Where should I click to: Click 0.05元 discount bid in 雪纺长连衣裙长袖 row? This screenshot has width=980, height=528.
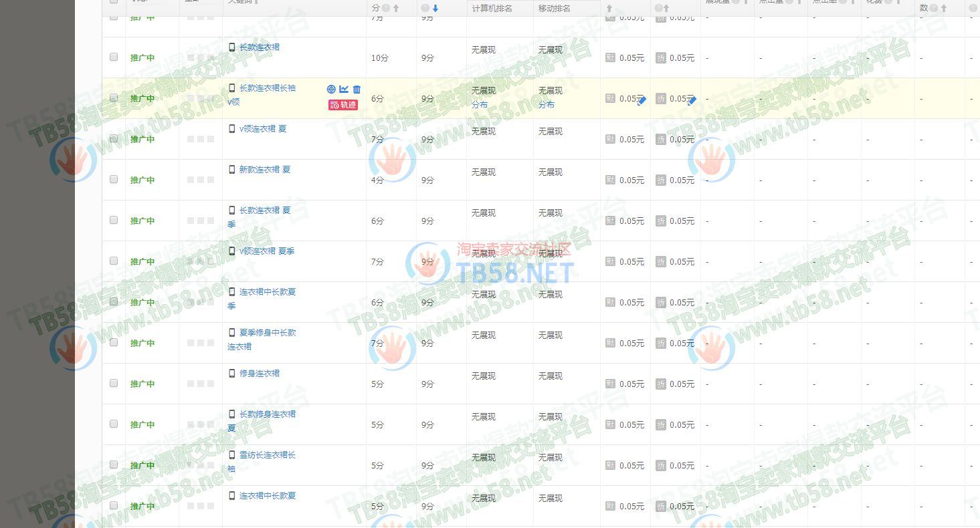click(682, 466)
